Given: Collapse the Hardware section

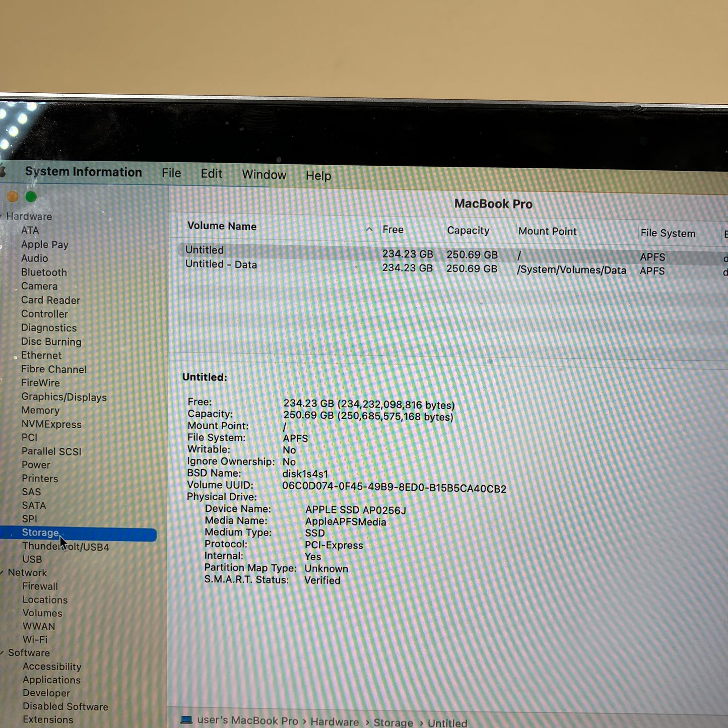Looking at the screenshot, I should (2, 216).
